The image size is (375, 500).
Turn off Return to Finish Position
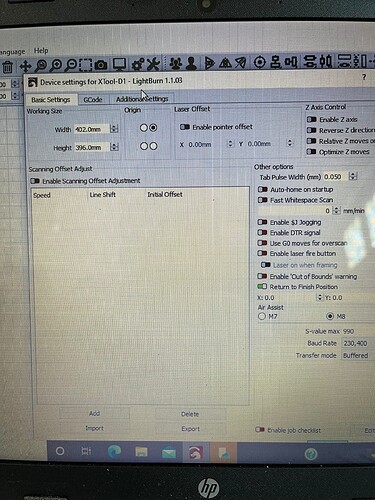262,286
